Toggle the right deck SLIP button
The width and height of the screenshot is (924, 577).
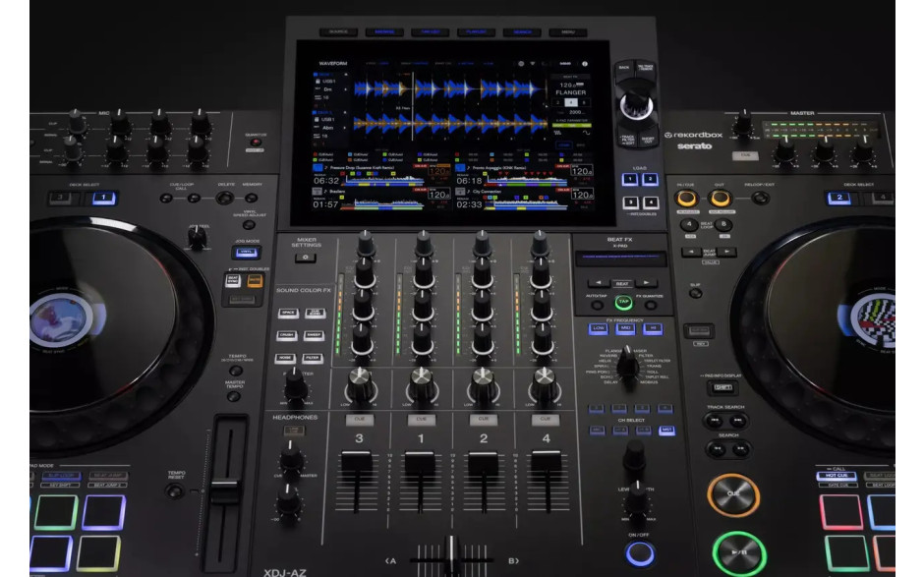coord(696,294)
